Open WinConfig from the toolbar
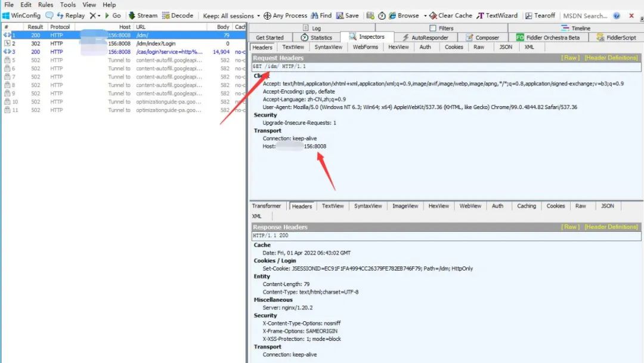644x363 pixels. coord(21,15)
